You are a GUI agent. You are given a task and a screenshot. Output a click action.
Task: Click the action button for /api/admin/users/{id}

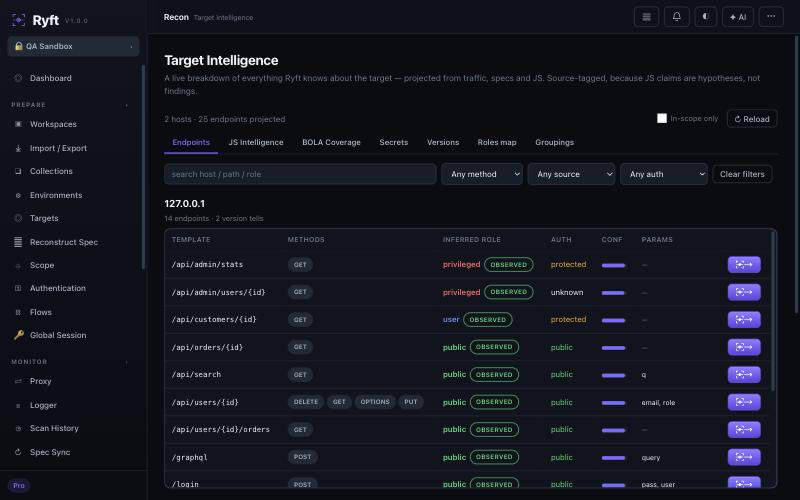pyautogui.click(x=744, y=292)
